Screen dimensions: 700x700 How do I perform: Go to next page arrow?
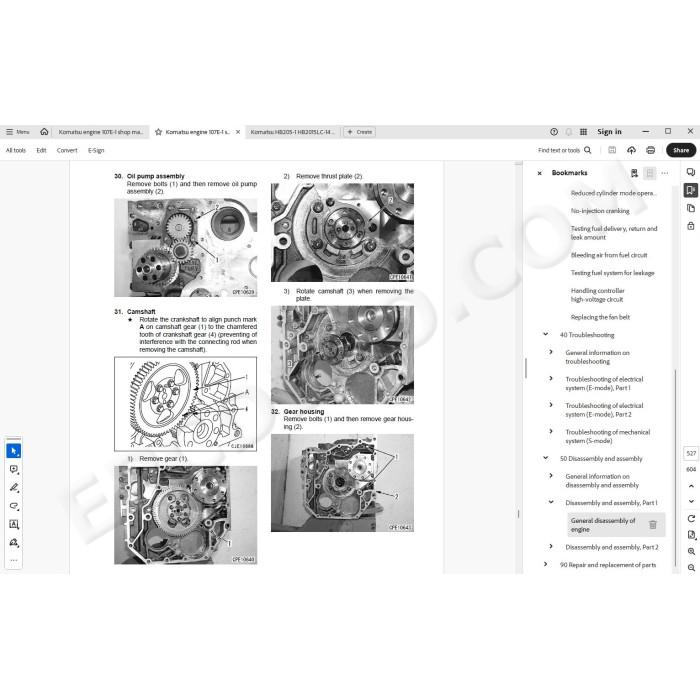(691, 501)
